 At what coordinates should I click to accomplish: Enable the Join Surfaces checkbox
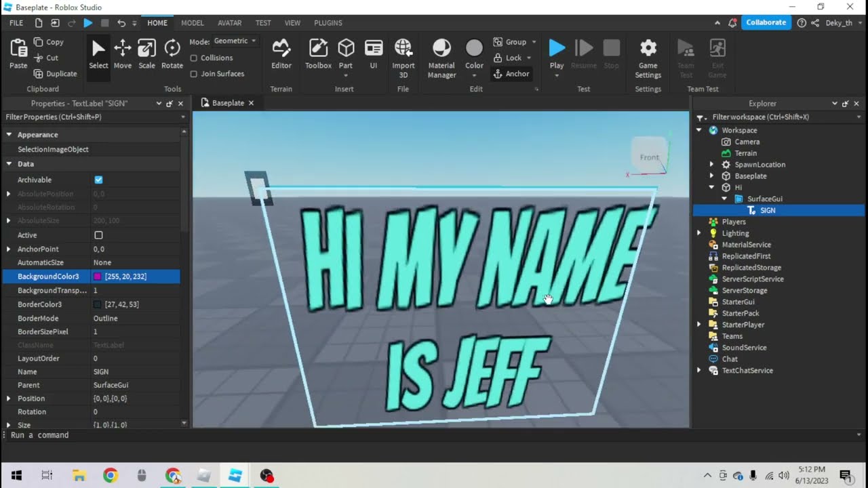[194, 74]
